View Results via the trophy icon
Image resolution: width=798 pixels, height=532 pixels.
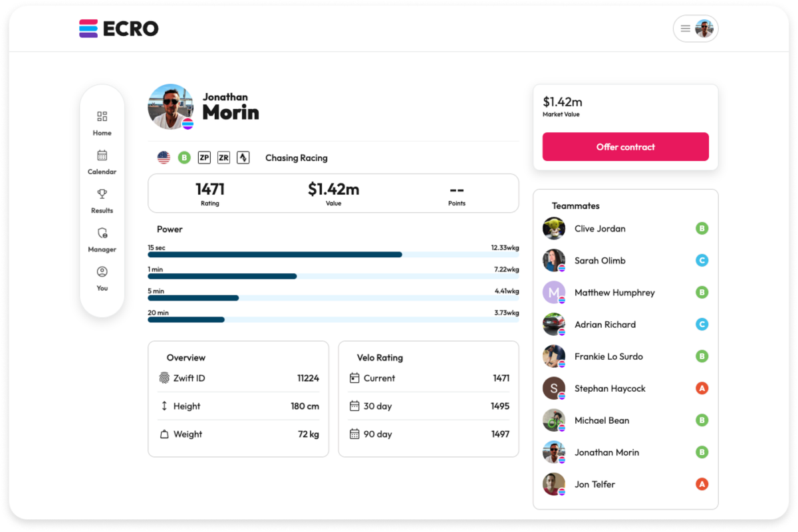[102, 199]
